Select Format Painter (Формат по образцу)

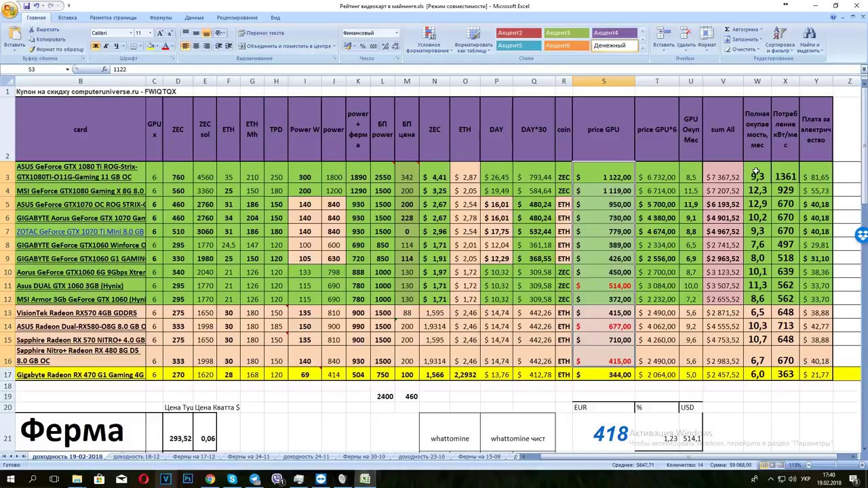[x=56, y=49]
